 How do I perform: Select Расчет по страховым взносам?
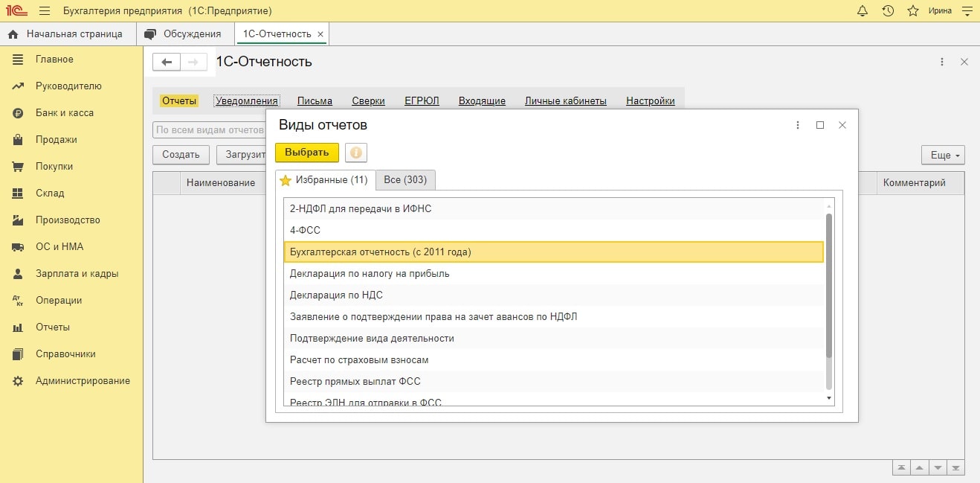[554, 360]
